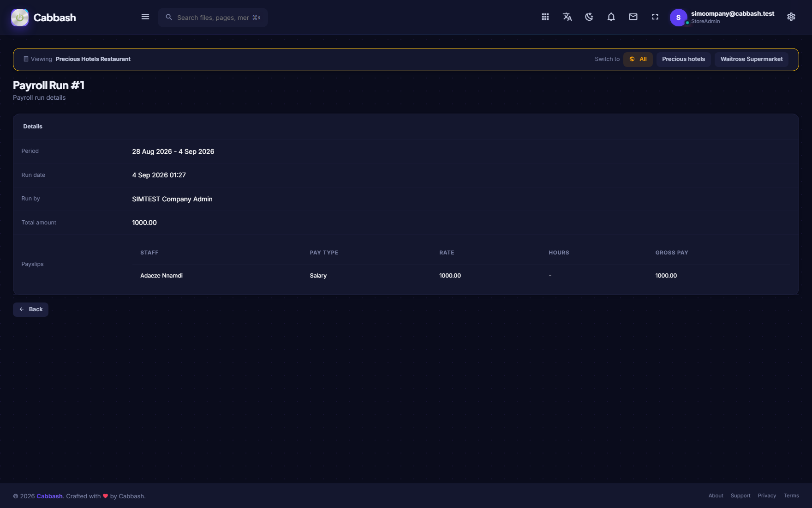Click the HOURS column header
This screenshot has width=812, height=508.
click(x=559, y=253)
